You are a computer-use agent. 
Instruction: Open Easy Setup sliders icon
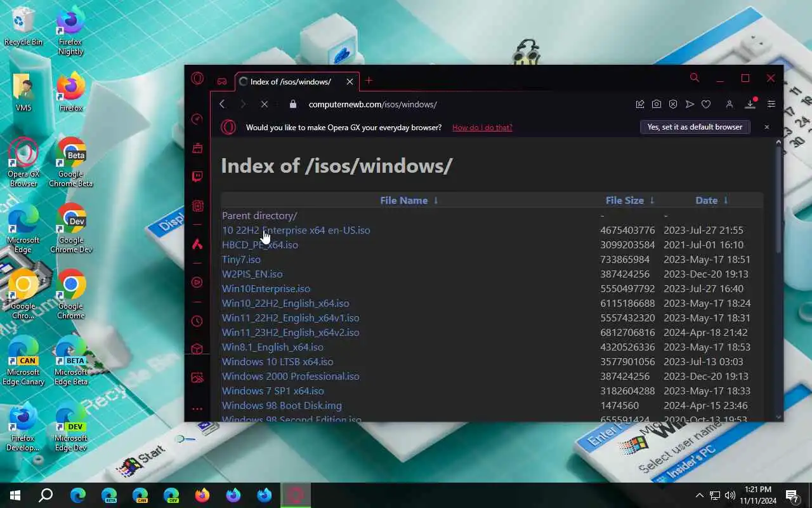point(771,104)
